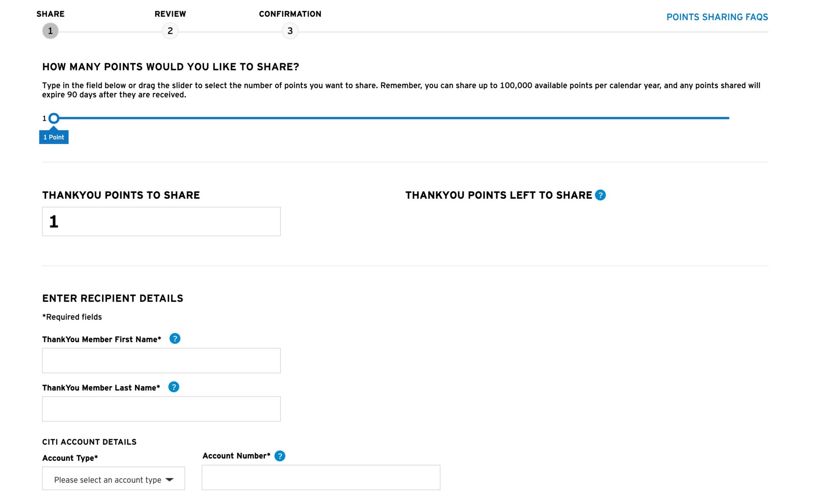Click the Confirmation step circle 3
This screenshot has width=833, height=504.
point(290,30)
